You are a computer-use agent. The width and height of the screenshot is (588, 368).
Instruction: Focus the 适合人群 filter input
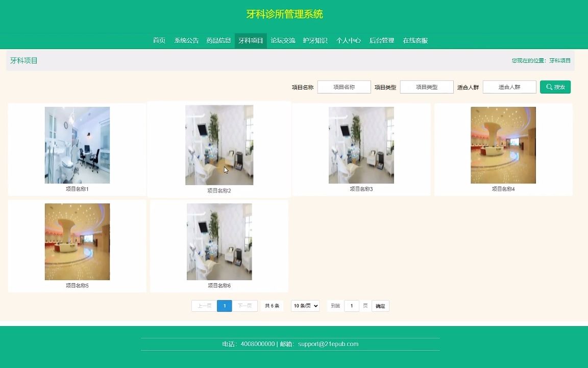(509, 87)
